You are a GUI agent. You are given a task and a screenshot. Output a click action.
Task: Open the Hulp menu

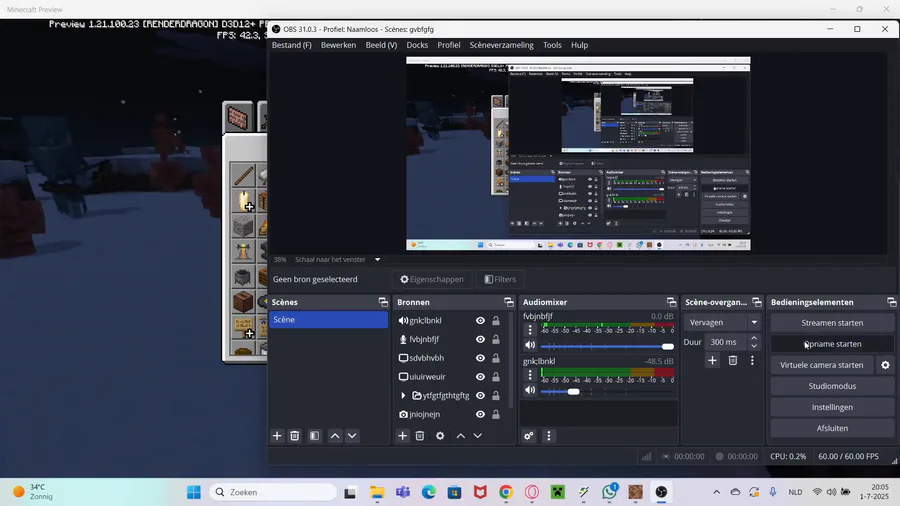580,45
